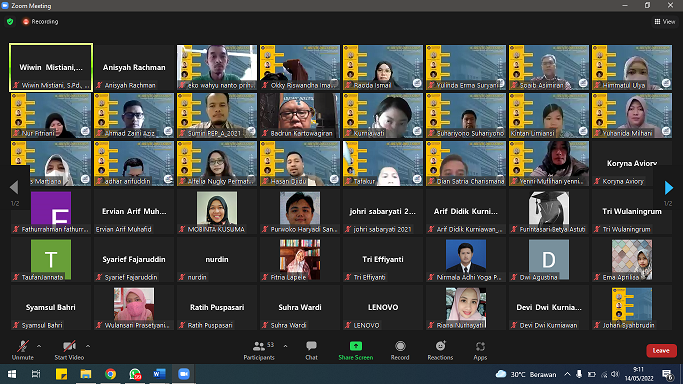
Task: Click the Share Screen button
Action: click(x=356, y=350)
